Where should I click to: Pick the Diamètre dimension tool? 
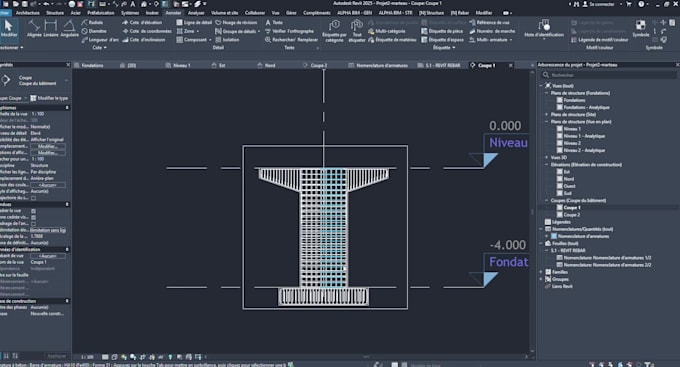(94, 31)
